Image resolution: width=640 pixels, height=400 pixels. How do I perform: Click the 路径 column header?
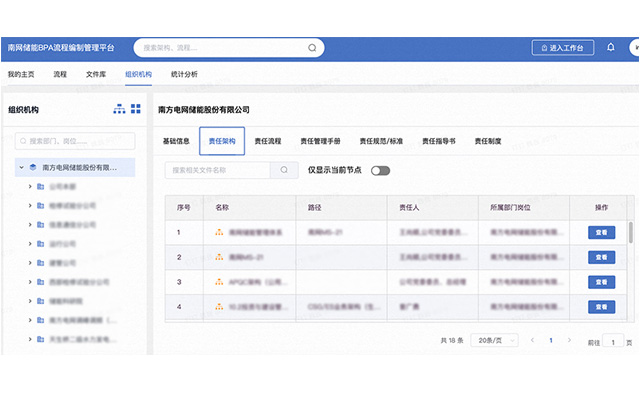pyautogui.click(x=315, y=207)
